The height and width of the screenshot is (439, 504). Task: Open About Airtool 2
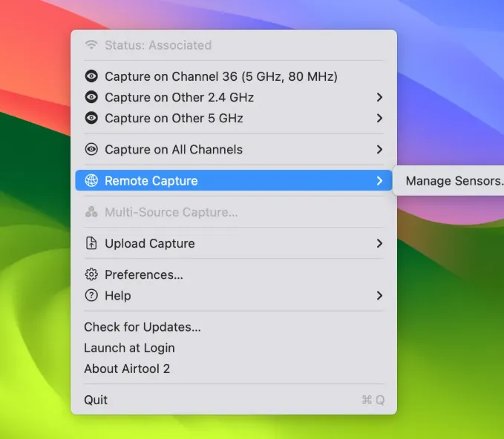[x=234, y=369]
